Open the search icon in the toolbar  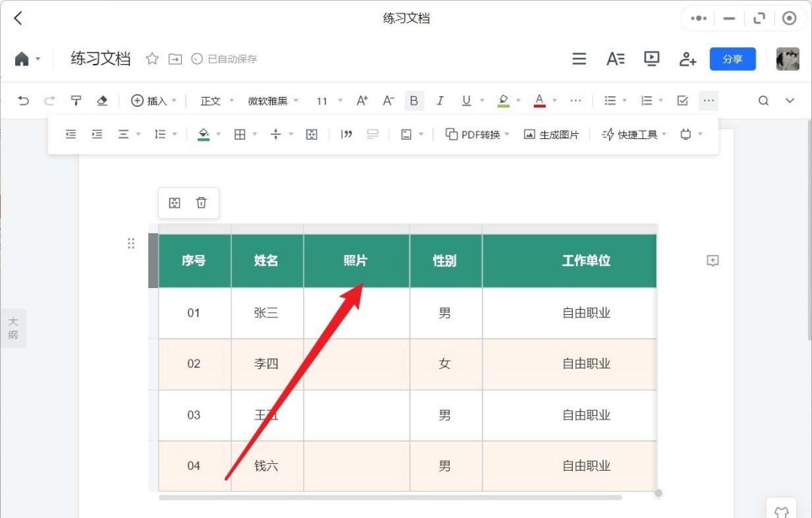(763, 100)
